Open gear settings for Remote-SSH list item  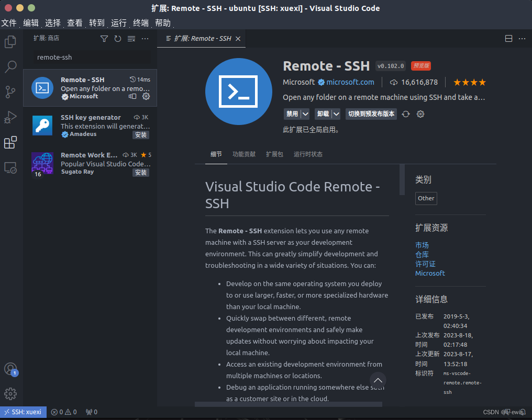146,97
